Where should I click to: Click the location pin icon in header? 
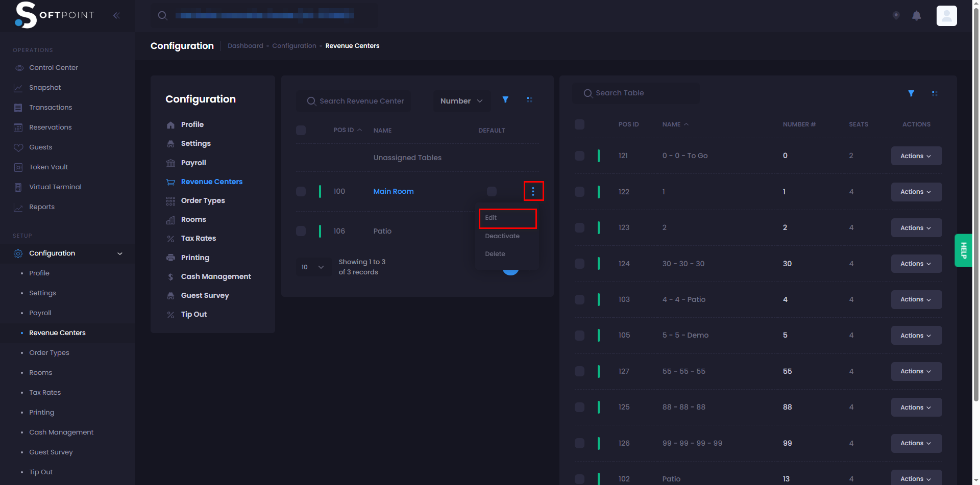(x=896, y=15)
